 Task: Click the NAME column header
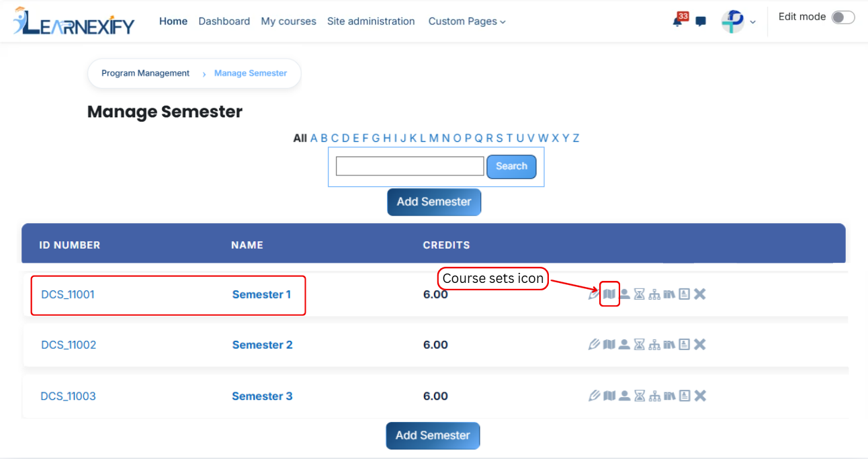247,245
